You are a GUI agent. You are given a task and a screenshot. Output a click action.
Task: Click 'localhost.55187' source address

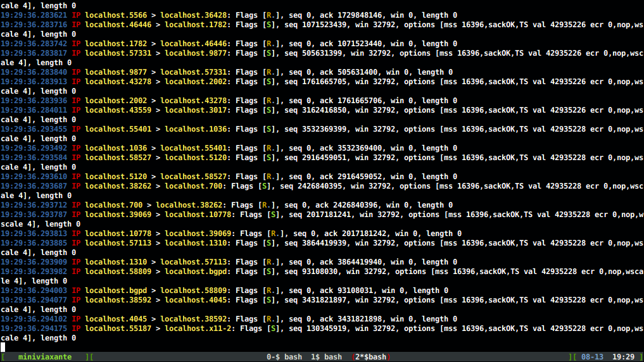coord(118,328)
